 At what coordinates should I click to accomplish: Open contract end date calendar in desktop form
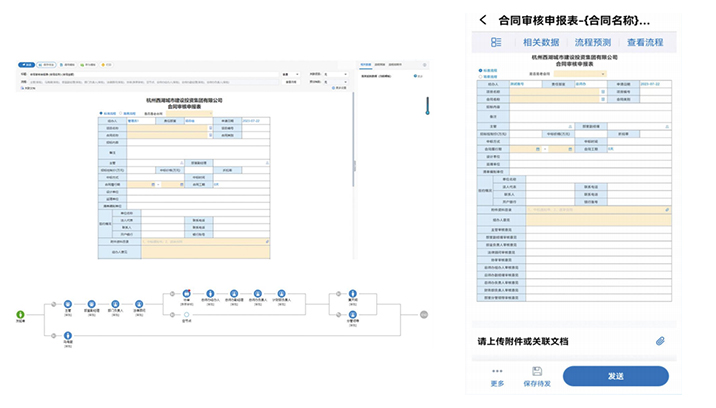pyautogui.click(x=181, y=185)
